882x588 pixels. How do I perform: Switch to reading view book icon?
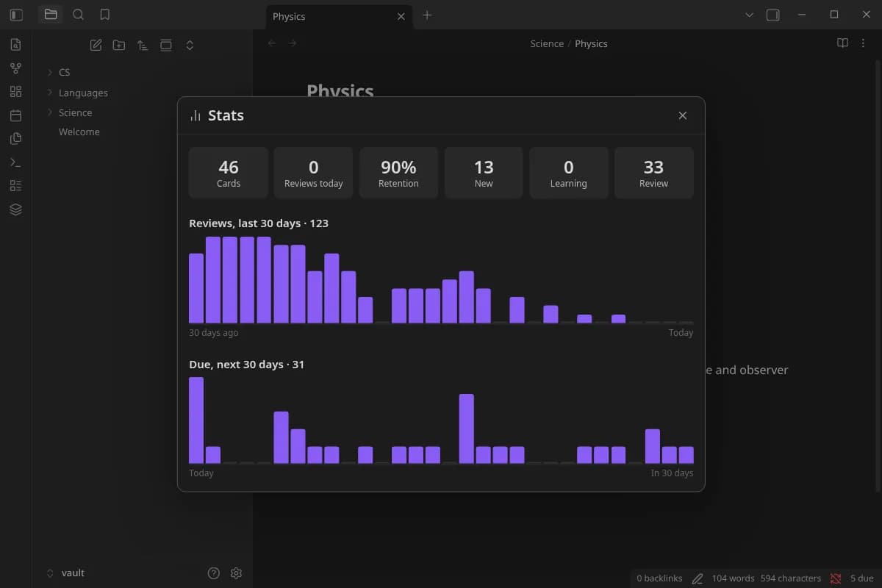[x=843, y=43]
